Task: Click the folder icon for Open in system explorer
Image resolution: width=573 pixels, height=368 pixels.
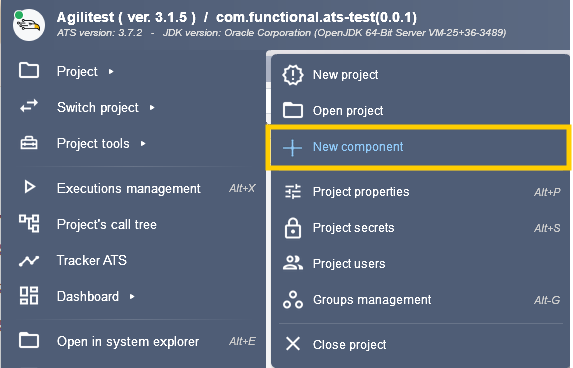Action: click(x=29, y=340)
